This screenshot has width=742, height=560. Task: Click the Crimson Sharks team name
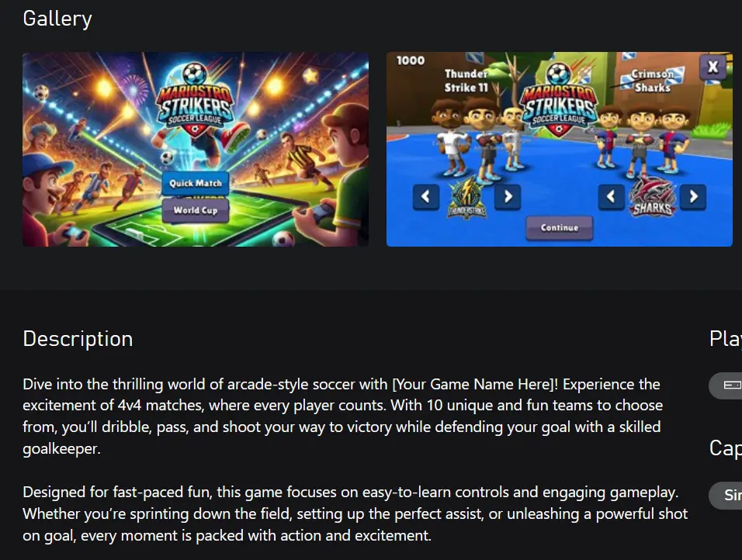tap(653, 81)
